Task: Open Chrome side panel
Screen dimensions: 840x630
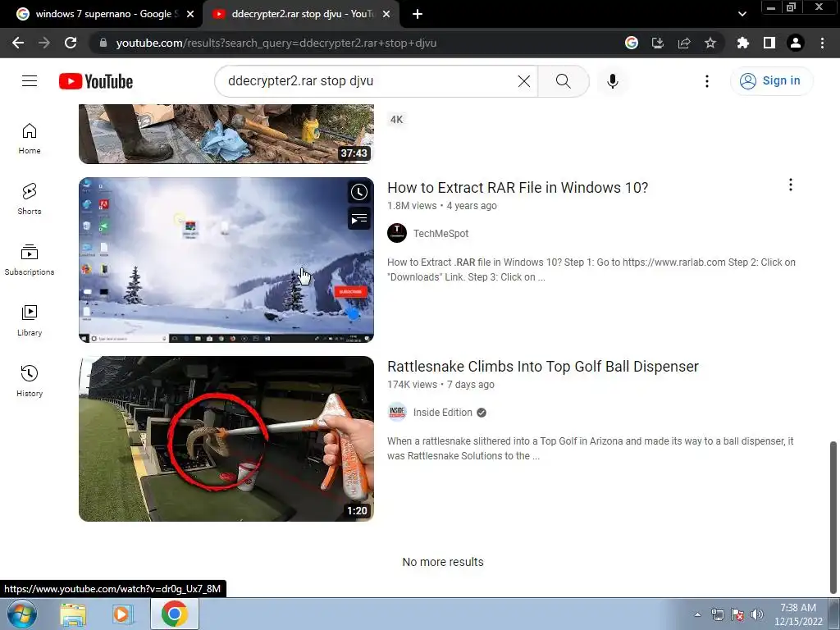Action: tap(769, 43)
